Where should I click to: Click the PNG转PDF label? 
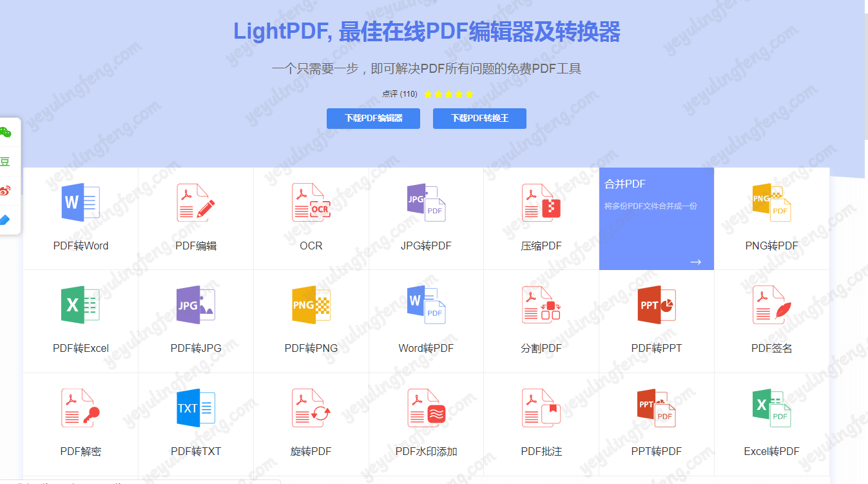pyautogui.click(x=772, y=246)
